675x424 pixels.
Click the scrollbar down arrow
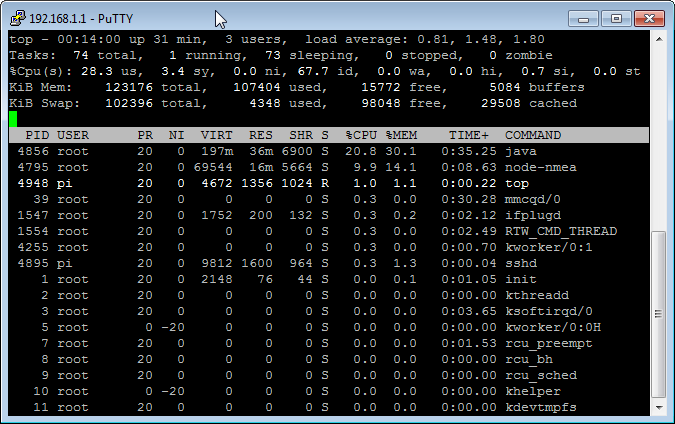[x=658, y=407]
